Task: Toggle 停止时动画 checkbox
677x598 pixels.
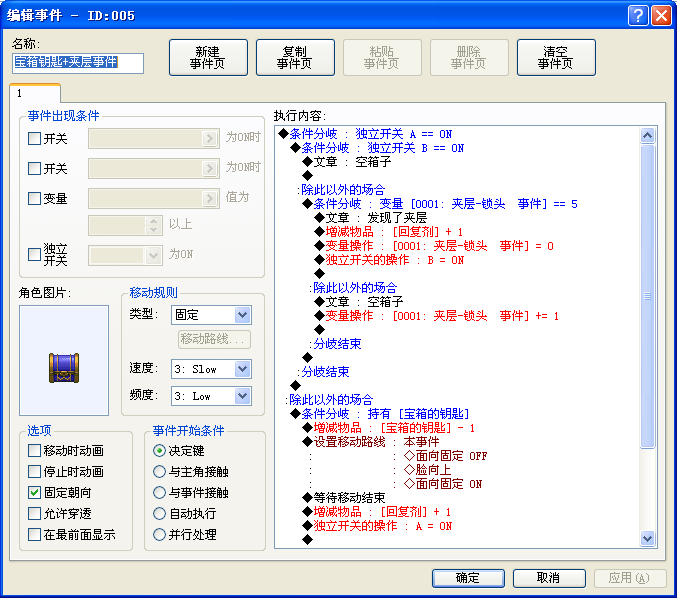Action: point(34,471)
